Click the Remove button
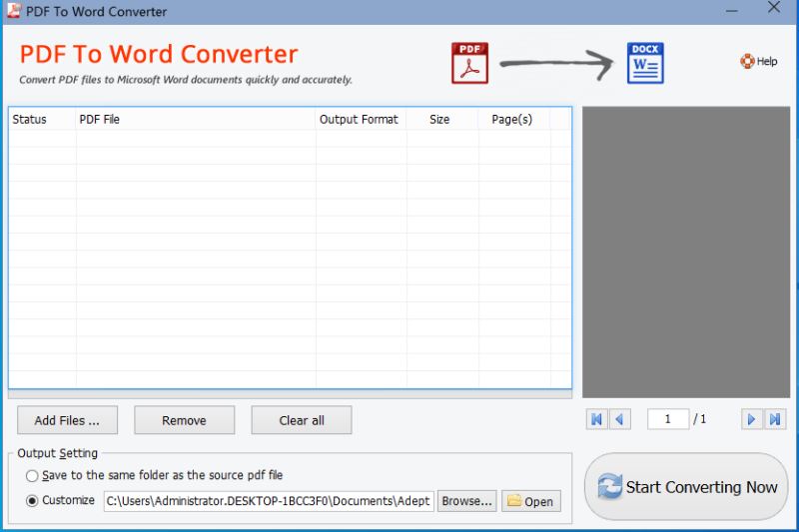Screen dimensions: 799x532 [185, 420]
